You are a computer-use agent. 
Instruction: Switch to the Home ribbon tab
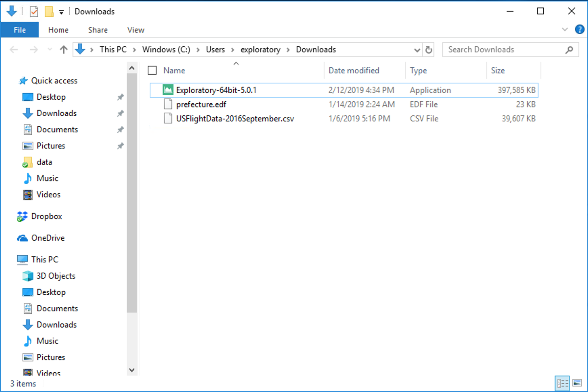[x=58, y=30]
